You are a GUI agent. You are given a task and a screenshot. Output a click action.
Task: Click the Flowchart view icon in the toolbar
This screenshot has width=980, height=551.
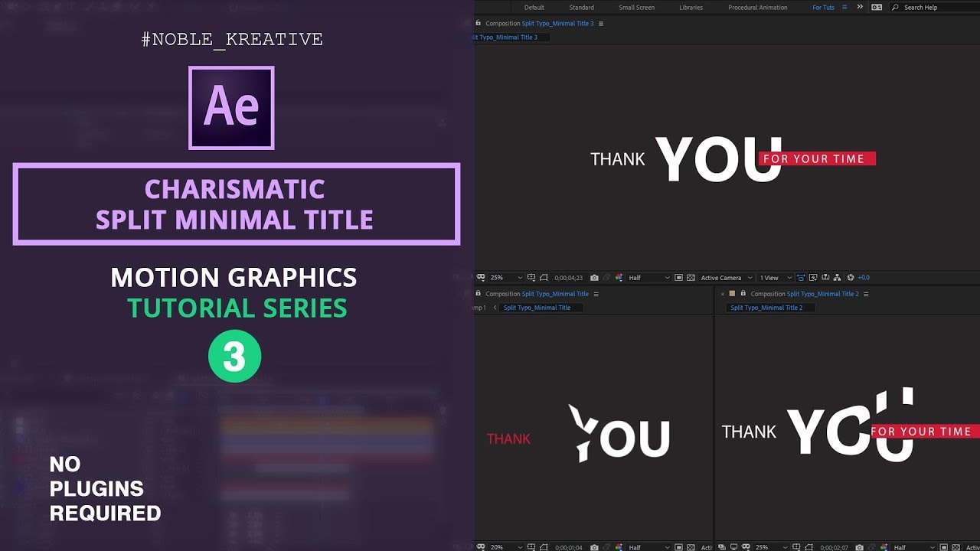coord(837,277)
